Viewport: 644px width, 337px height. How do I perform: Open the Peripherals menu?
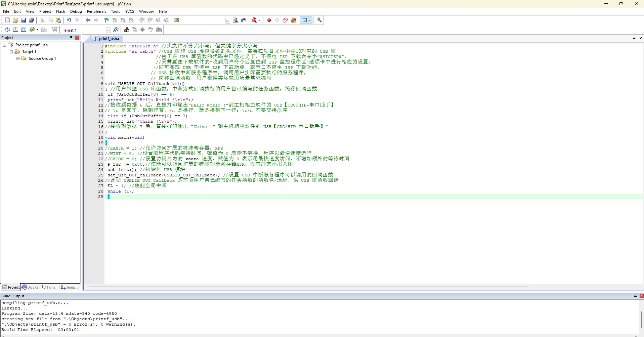coord(96,11)
